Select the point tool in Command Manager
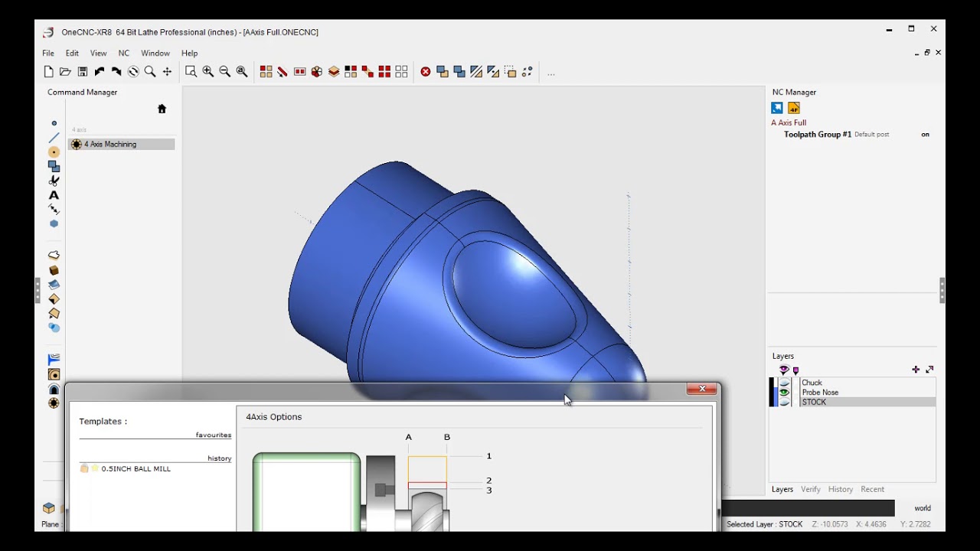Image resolution: width=980 pixels, height=551 pixels. tap(54, 123)
